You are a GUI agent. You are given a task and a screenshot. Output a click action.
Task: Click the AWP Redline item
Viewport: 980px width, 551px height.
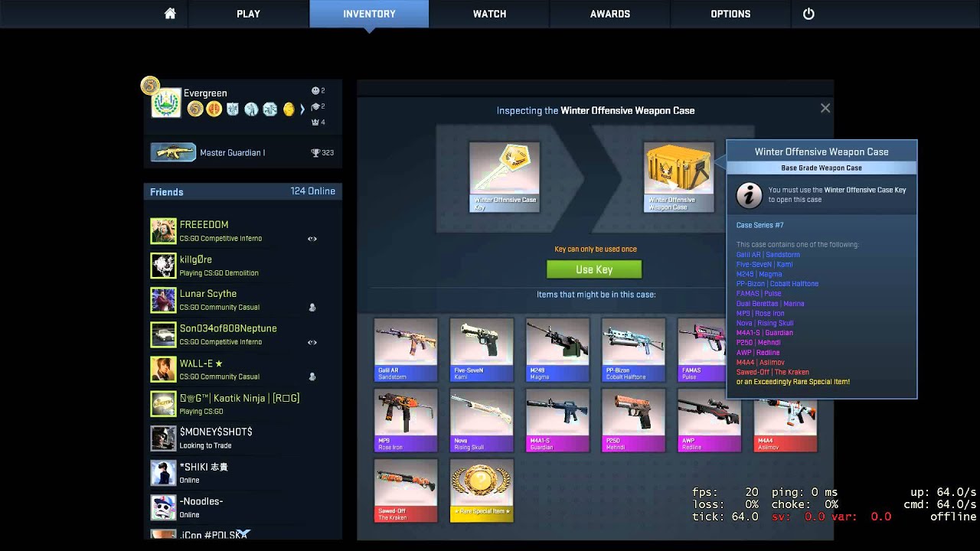[x=709, y=420]
